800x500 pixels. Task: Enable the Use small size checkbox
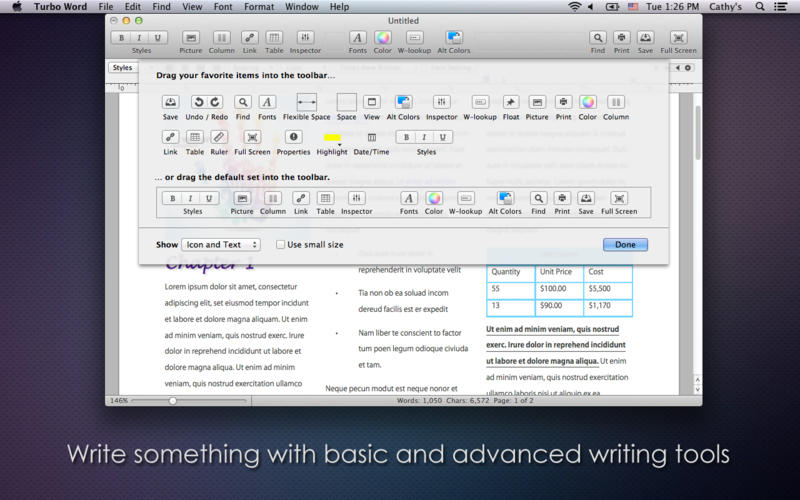pos(281,244)
